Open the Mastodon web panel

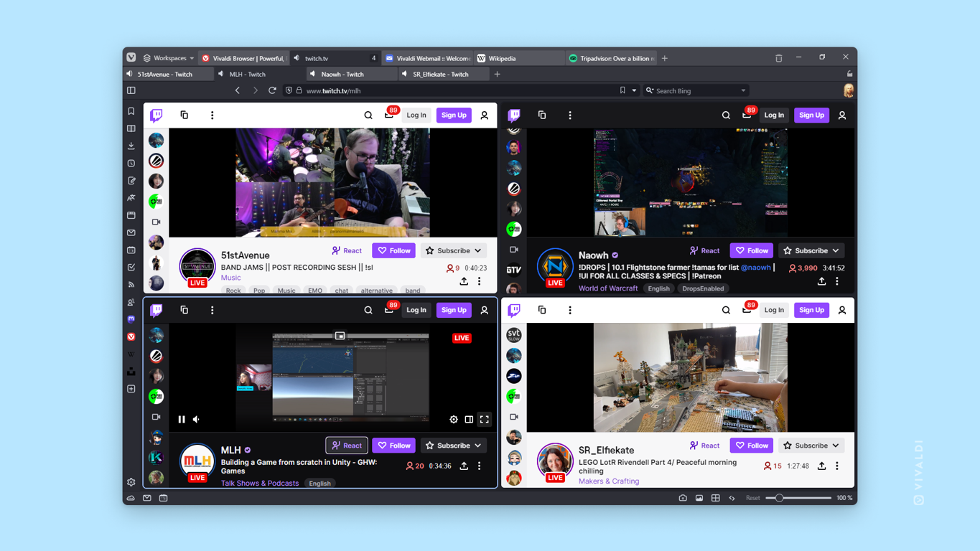pyautogui.click(x=131, y=319)
